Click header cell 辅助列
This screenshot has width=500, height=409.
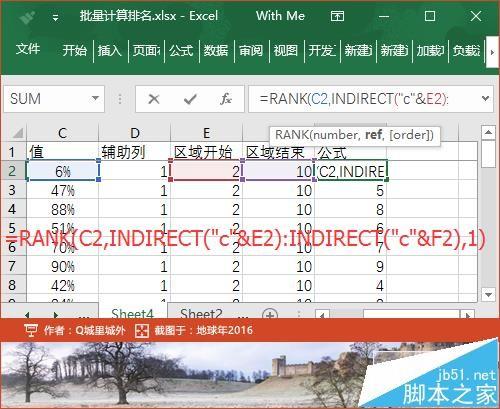tap(135, 152)
